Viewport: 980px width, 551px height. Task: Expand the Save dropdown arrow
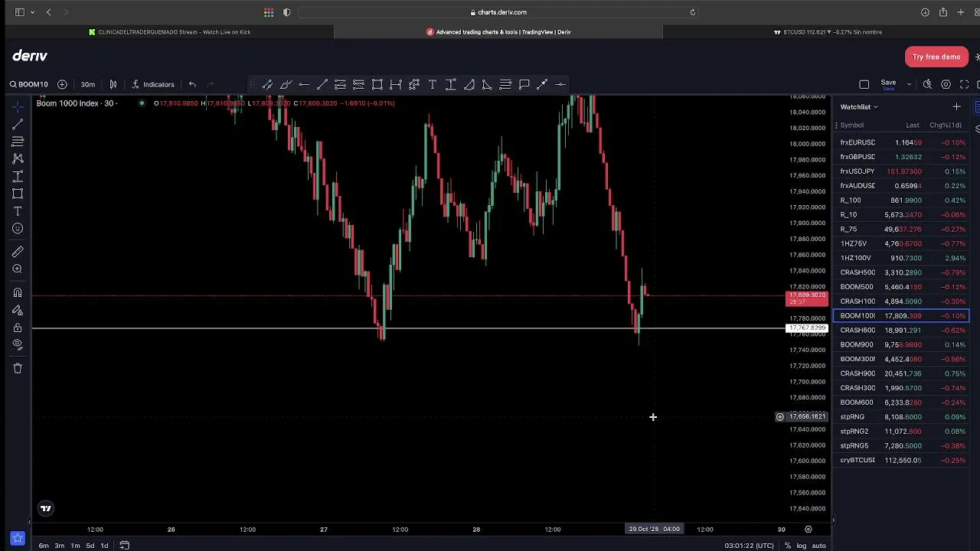(909, 84)
